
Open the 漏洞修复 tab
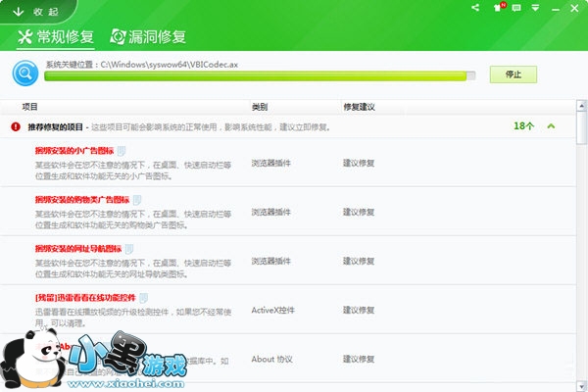click(148, 37)
